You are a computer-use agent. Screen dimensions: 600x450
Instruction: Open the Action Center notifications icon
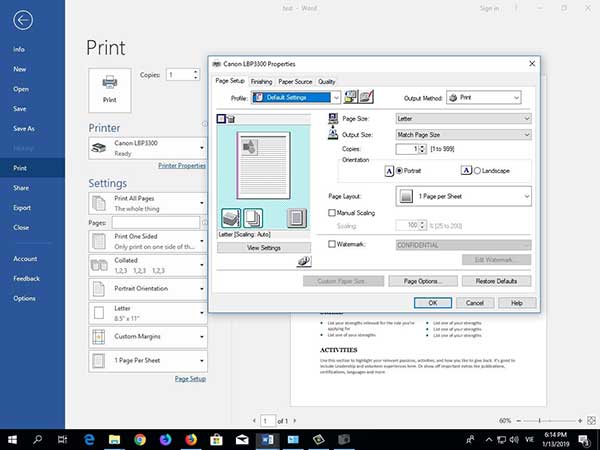[x=584, y=440]
